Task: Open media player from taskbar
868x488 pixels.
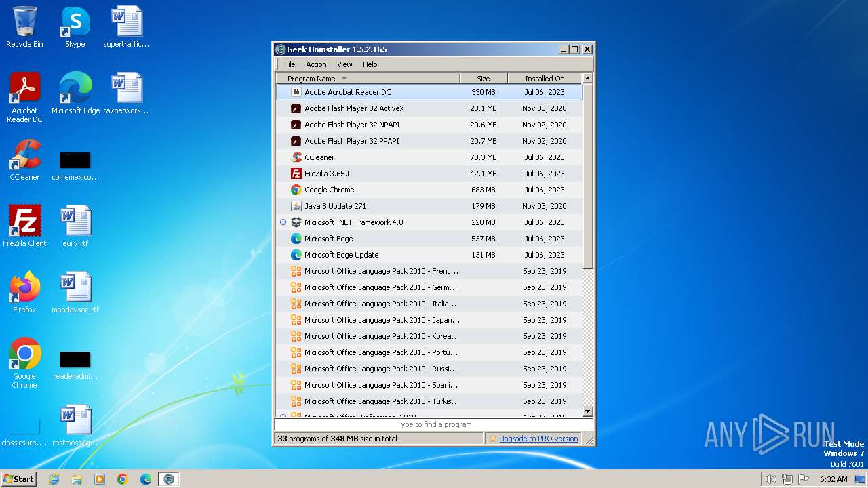Action: coord(100,479)
